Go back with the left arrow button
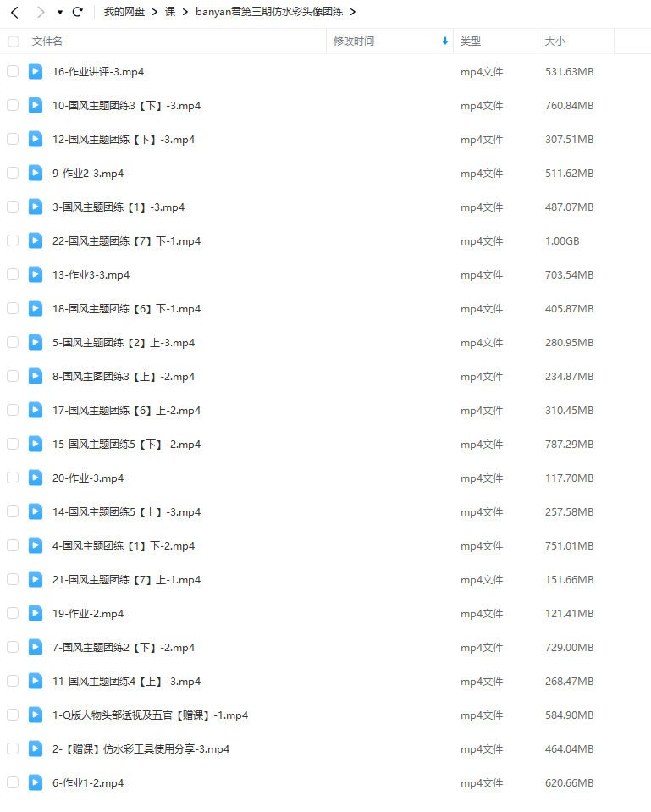 [x=14, y=12]
